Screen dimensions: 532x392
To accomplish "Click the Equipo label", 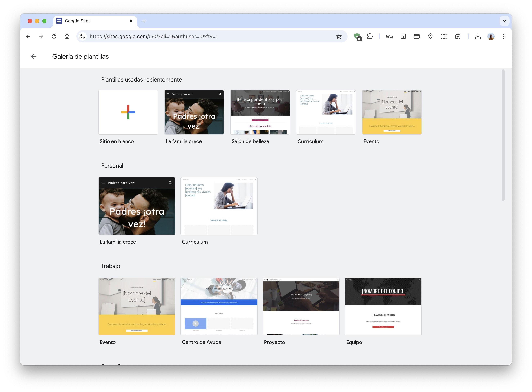I will click(x=354, y=342).
